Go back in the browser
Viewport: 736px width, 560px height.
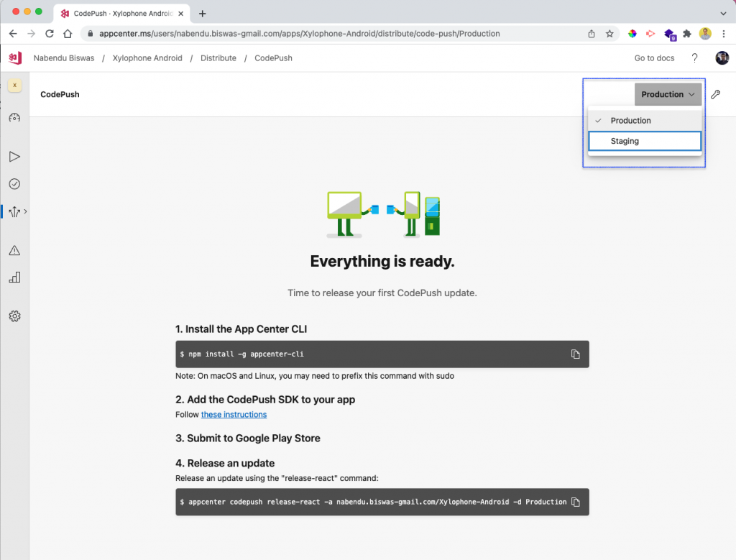point(13,33)
